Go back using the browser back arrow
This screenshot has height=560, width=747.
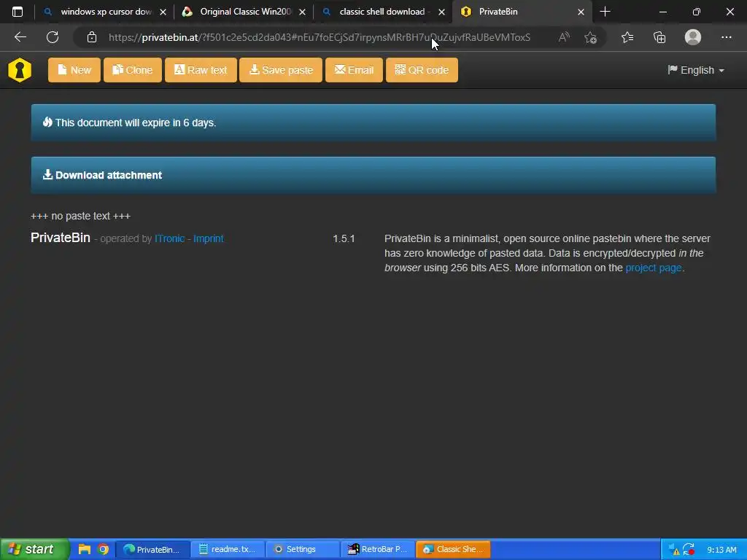tap(20, 37)
